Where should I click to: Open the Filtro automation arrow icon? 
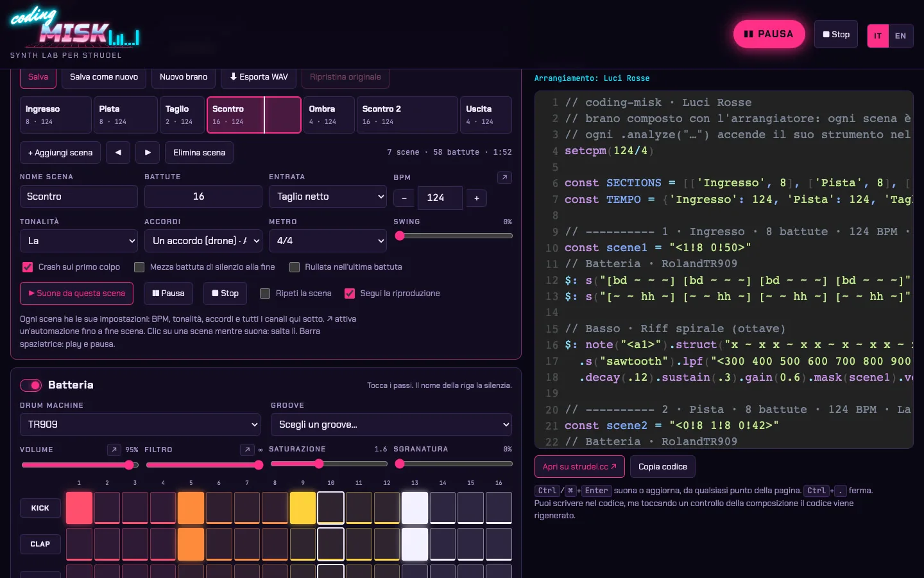click(x=246, y=450)
